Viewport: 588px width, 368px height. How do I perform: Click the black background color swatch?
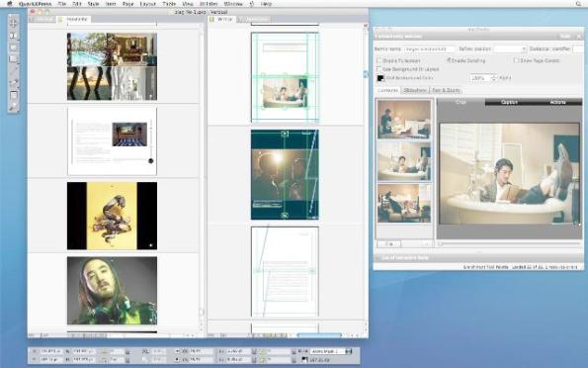click(380, 78)
